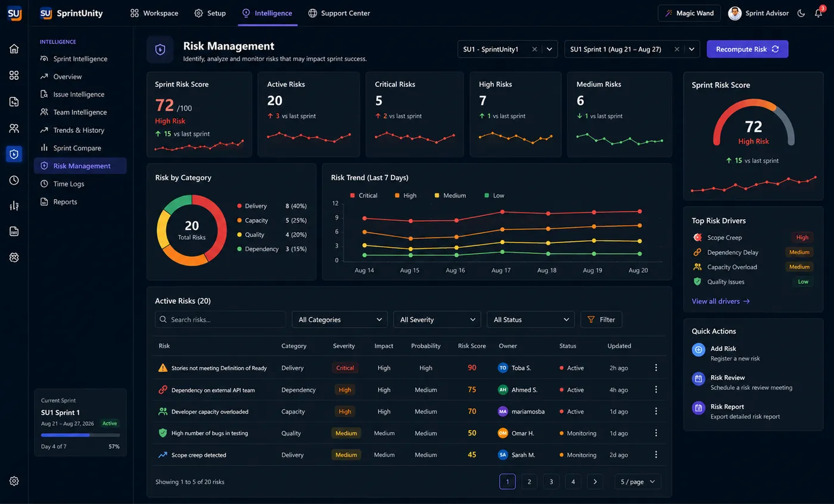Click the SU logo at top-left rail

(14, 13)
